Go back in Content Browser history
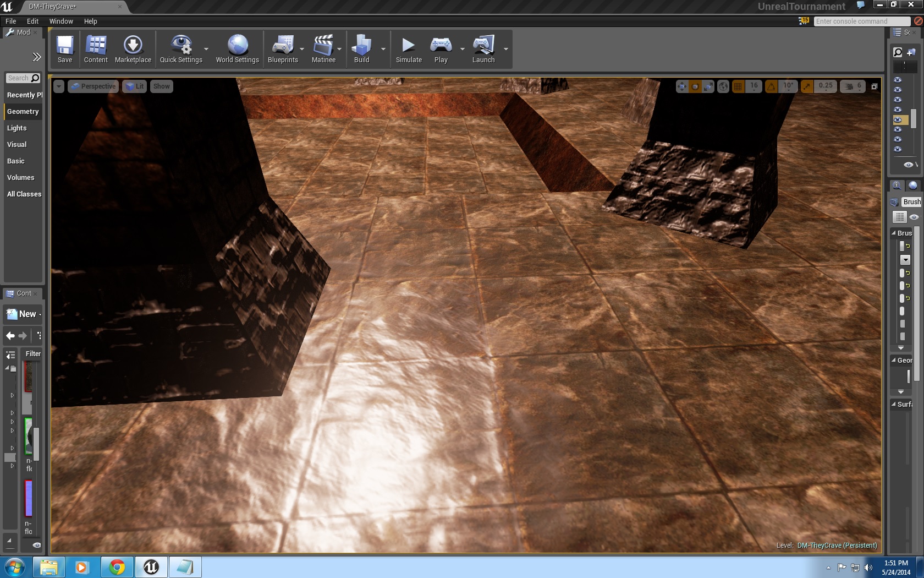Image resolution: width=924 pixels, height=578 pixels. pos(10,335)
